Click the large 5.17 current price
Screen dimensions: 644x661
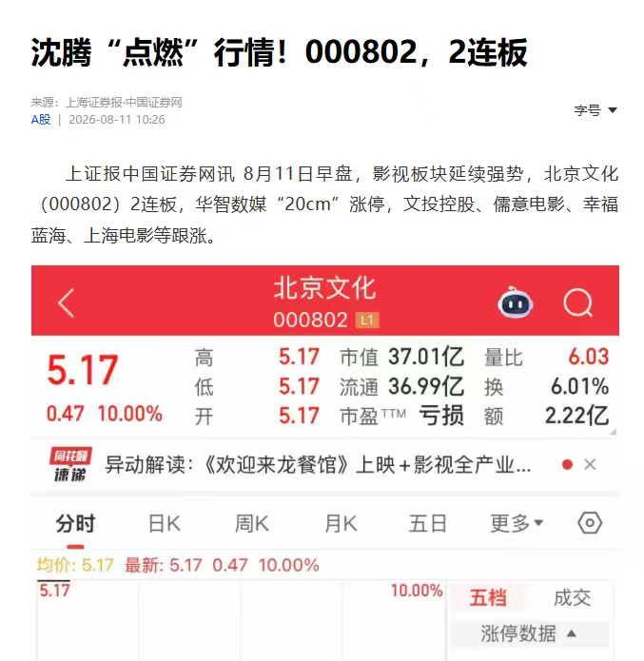click(x=82, y=370)
